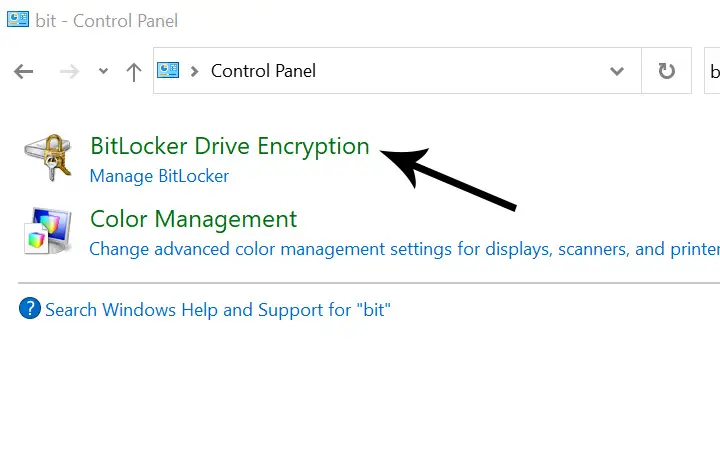Search Windows Help and Support for "bit"
720x450 pixels.
point(218,310)
